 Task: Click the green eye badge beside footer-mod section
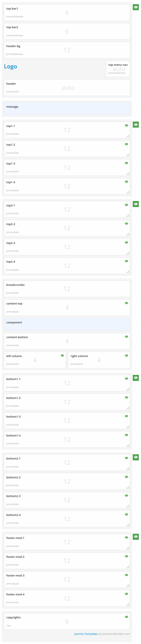pos(136,537)
